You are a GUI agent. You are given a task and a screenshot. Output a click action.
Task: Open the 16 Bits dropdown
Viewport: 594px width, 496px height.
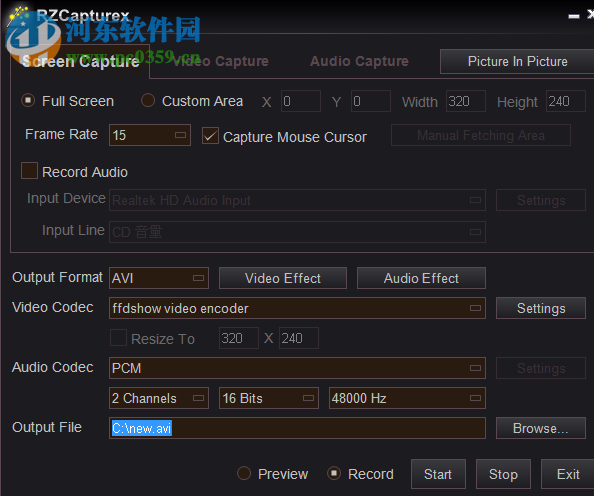[x=269, y=398]
